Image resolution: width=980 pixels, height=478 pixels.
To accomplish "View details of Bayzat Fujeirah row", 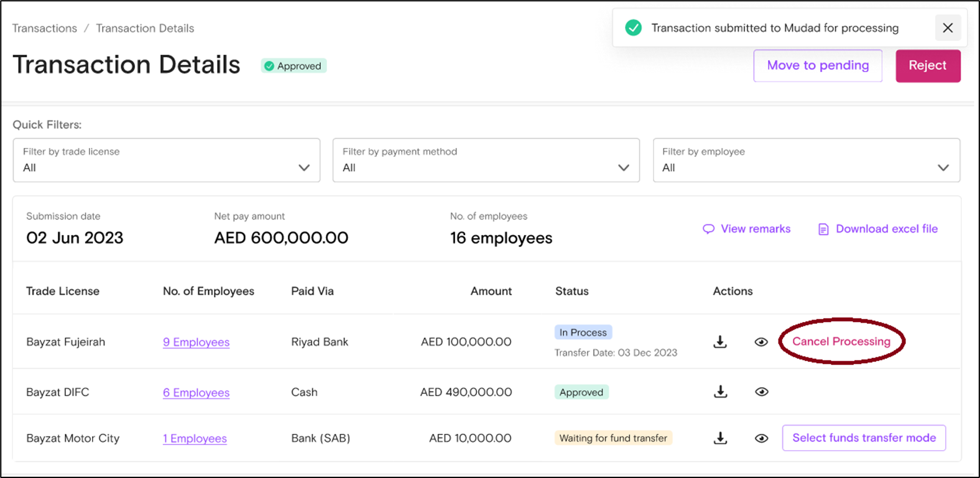I will point(761,342).
